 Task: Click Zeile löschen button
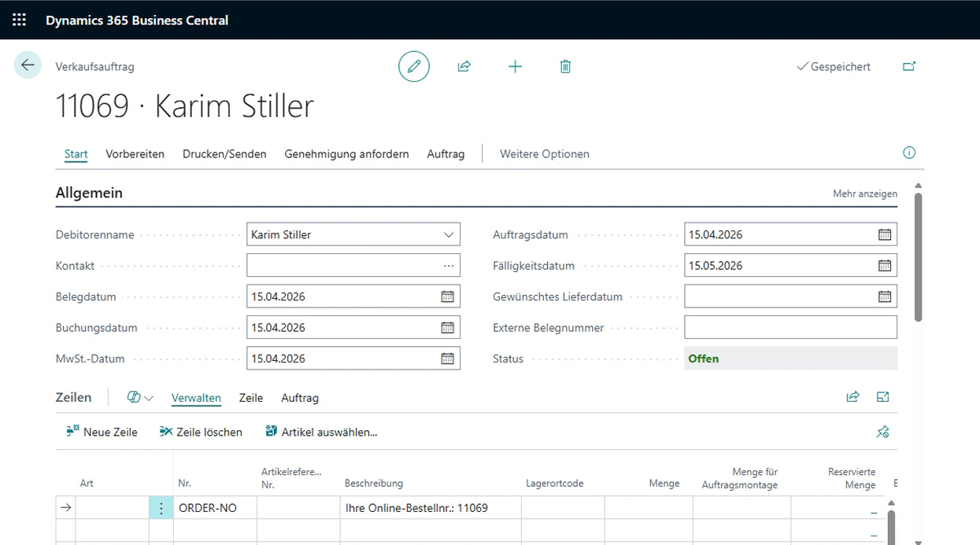pyautogui.click(x=201, y=432)
